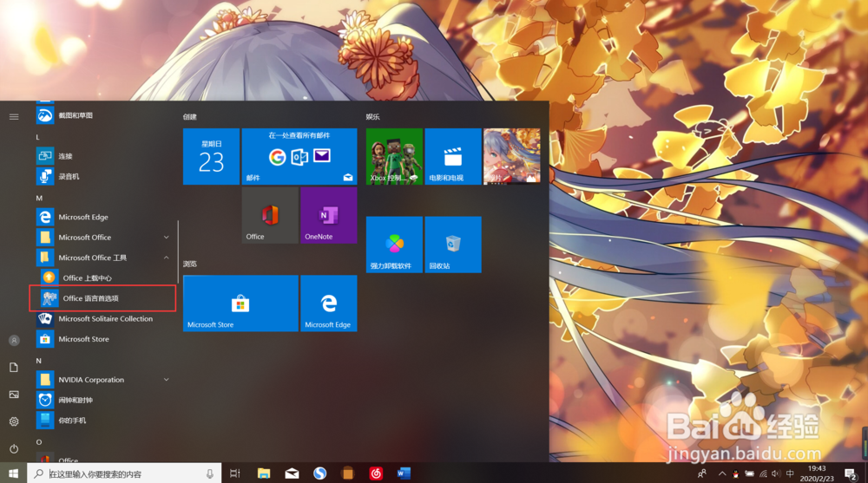The height and width of the screenshot is (483, 868).
Task: Click the user account icon in Start sidebar
Action: [x=14, y=340]
